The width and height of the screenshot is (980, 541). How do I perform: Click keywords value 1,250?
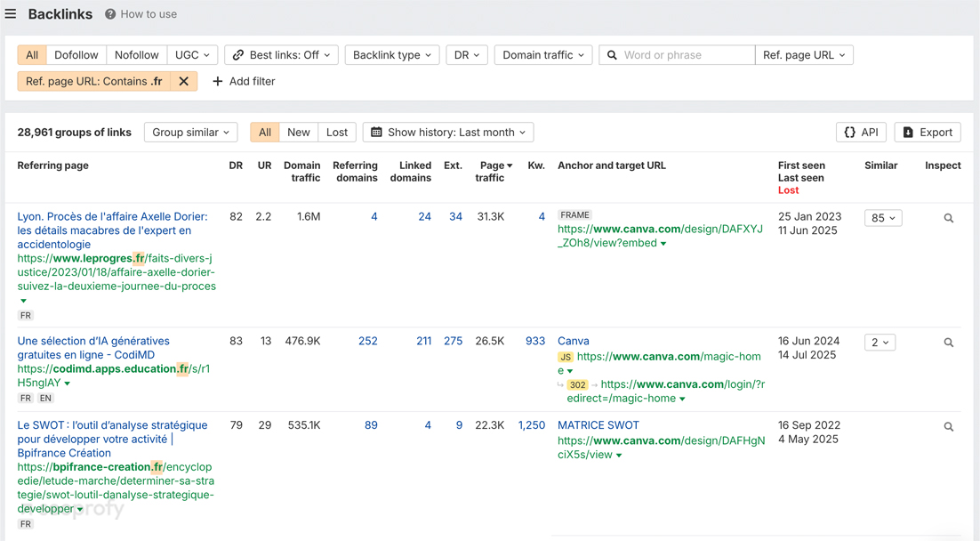(532, 425)
